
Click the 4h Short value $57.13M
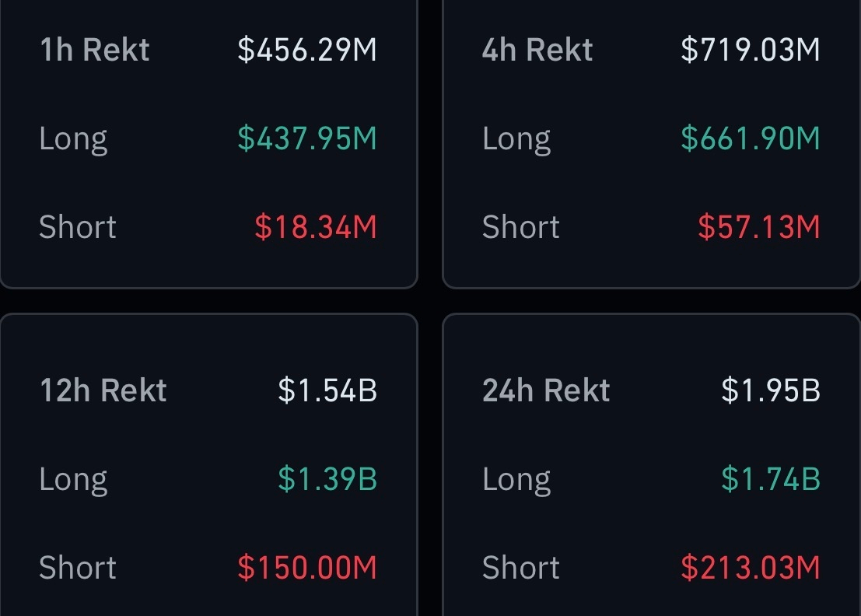(759, 227)
